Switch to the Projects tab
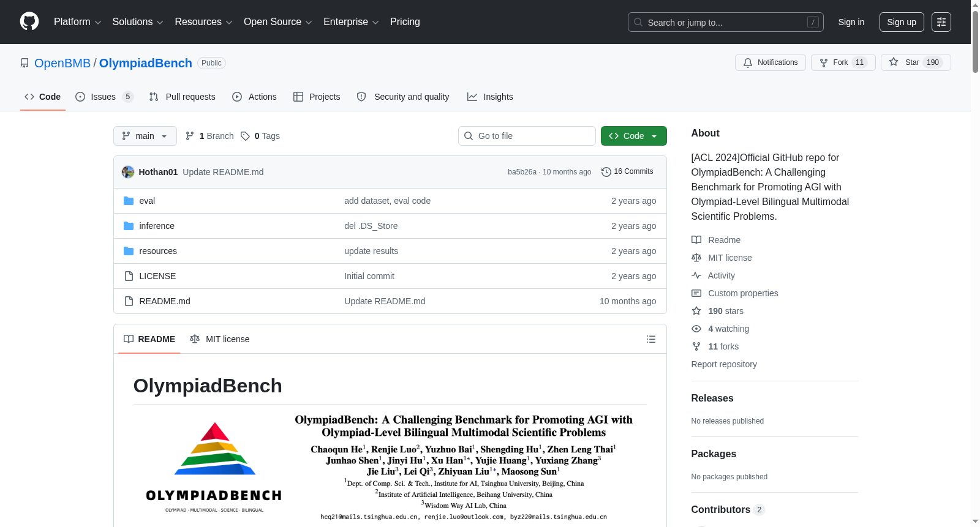Viewport: 980px width, 527px height. (x=317, y=97)
